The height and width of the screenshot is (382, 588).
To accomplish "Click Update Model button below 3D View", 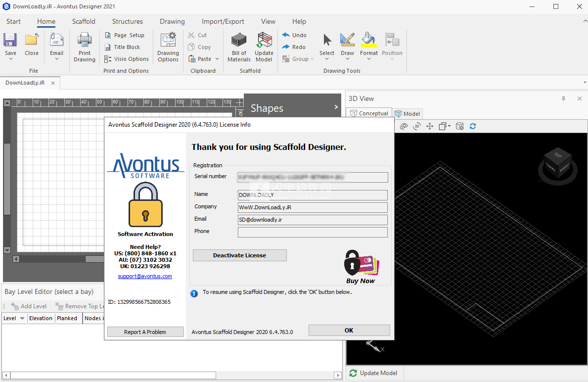I will coord(373,373).
